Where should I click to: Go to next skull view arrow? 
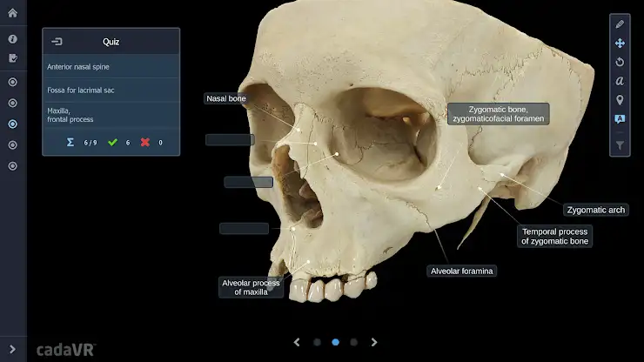tap(373, 342)
